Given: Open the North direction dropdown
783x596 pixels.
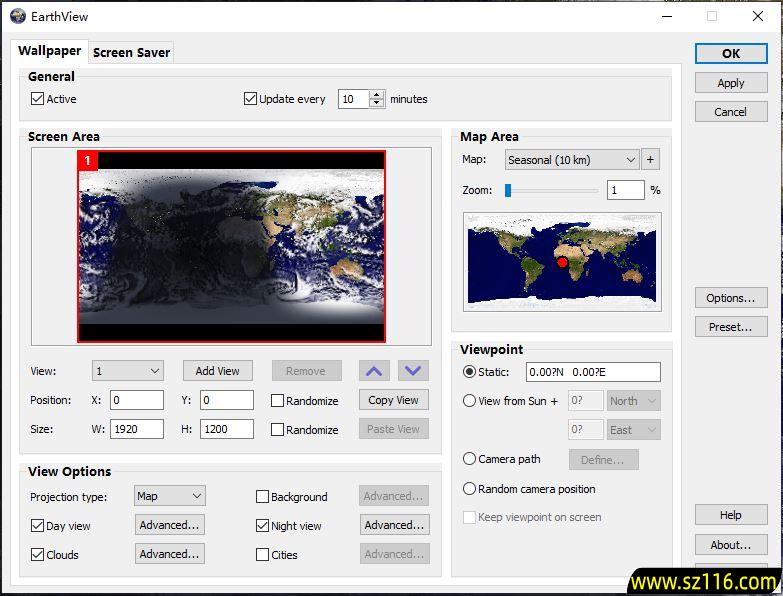Looking at the screenshot, I should (x=634, y=401).
